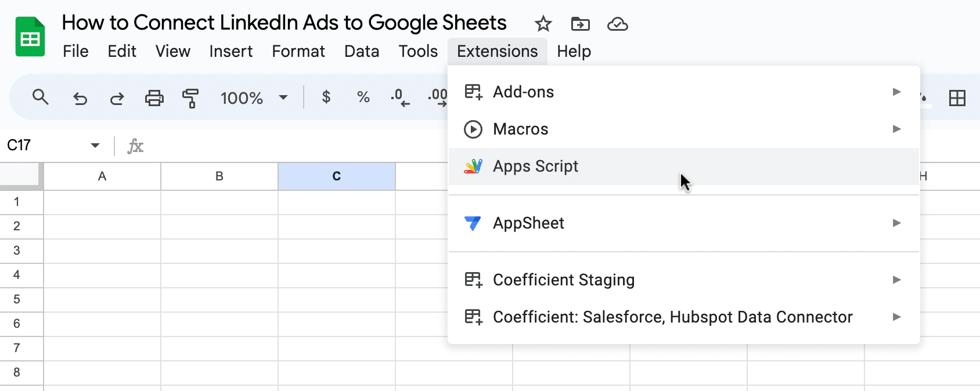The image size is (980, 391).
Task: Open the name box dropdown arrow
Action: tap(95, 145)
